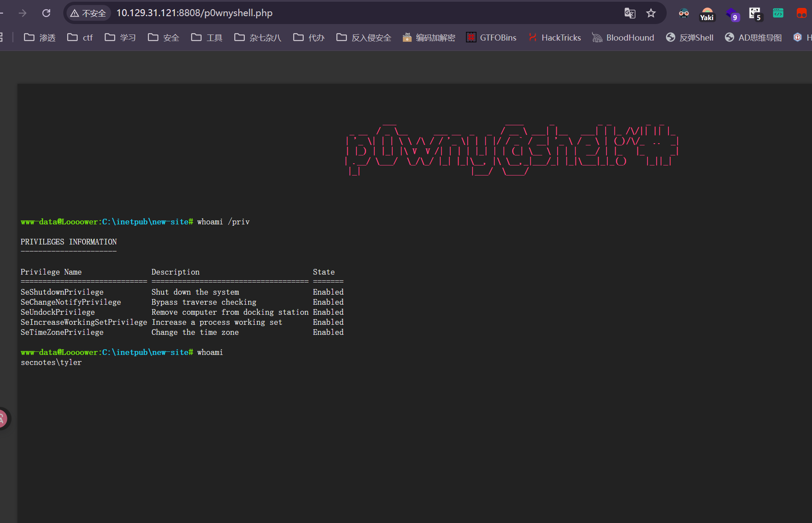Viewport: 812px width, 523px height.
Task: Open the extension showing badge 5
Action: 754,14
